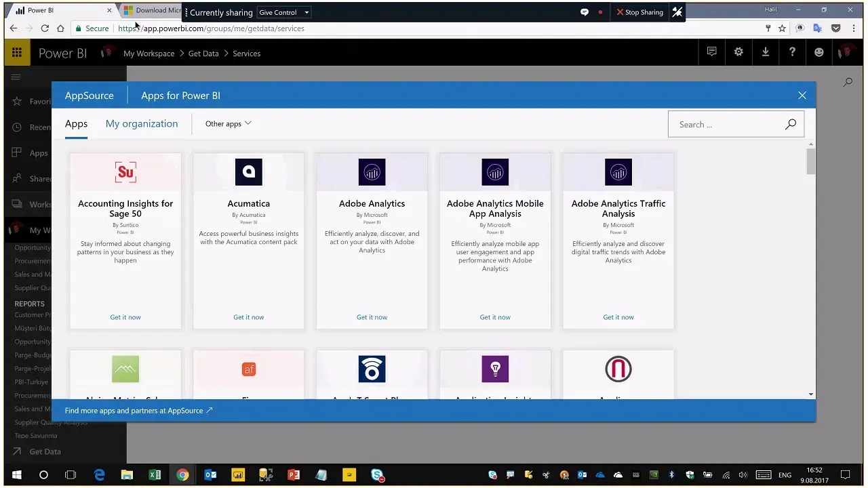The width and height of the screenshot is (868, 488).
Task: Open Favorites star in left navigation
Action: [17, 102]
